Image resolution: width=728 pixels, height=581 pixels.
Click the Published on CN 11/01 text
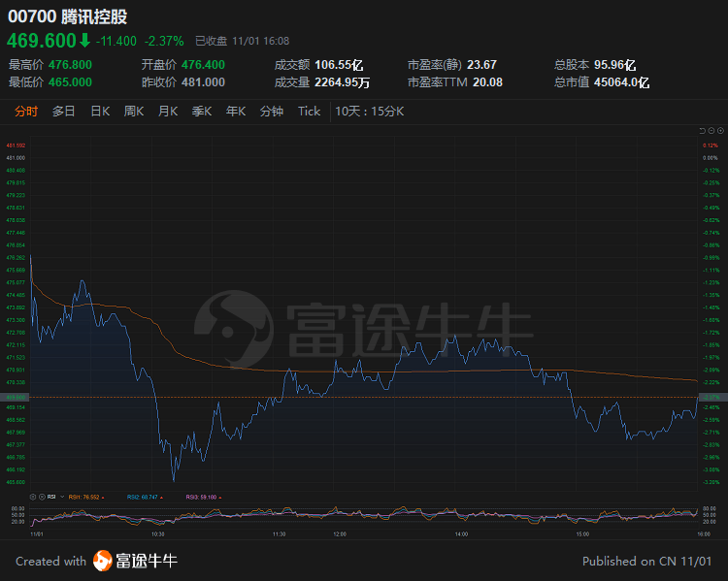(646, 562)
